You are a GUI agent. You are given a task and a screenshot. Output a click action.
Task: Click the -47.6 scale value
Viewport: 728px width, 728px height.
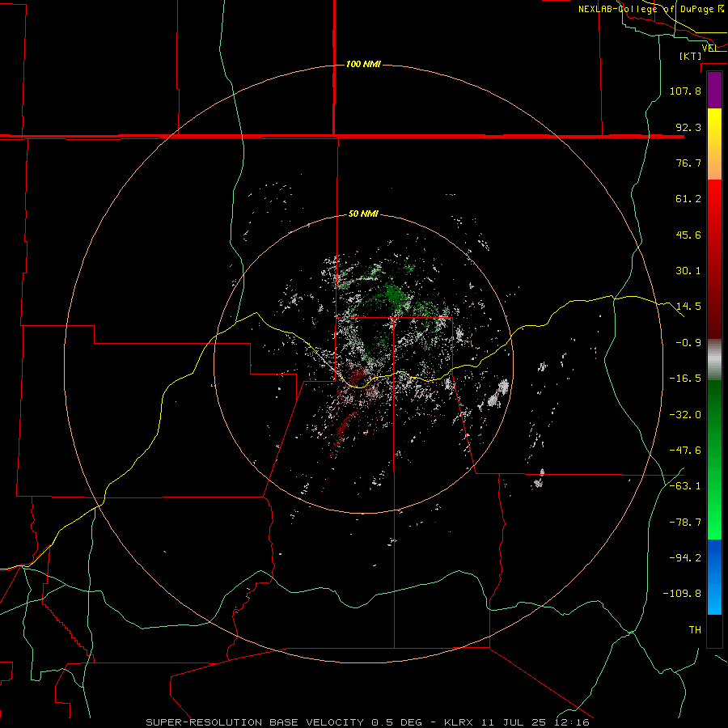pyautogui.click(x=685, y=451)
